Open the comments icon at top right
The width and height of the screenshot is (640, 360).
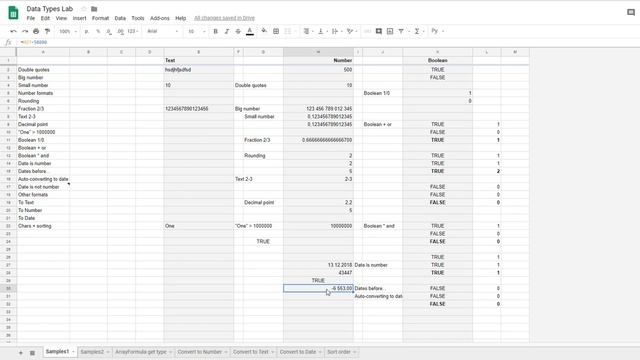[x=631, y=13]
